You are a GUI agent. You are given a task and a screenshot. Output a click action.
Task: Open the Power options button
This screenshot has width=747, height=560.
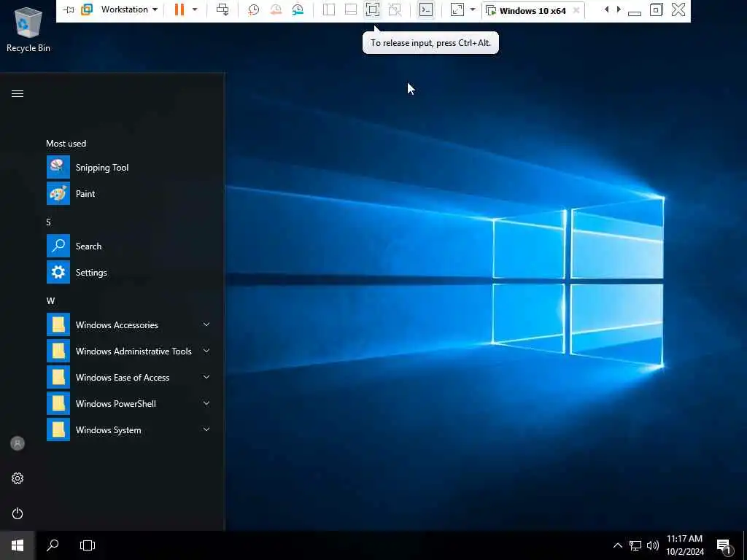(18, 513)
